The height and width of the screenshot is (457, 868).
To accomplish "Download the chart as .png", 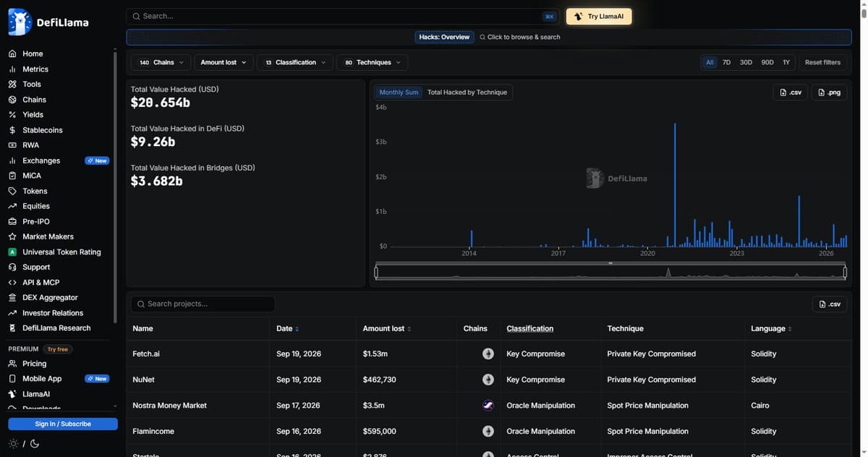I will 829,93.
